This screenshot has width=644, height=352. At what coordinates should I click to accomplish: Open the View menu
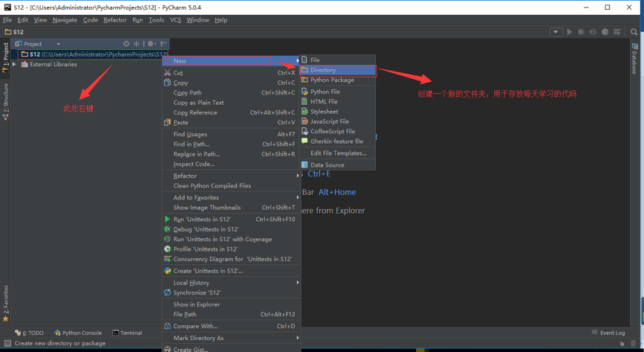pos(40,19)
